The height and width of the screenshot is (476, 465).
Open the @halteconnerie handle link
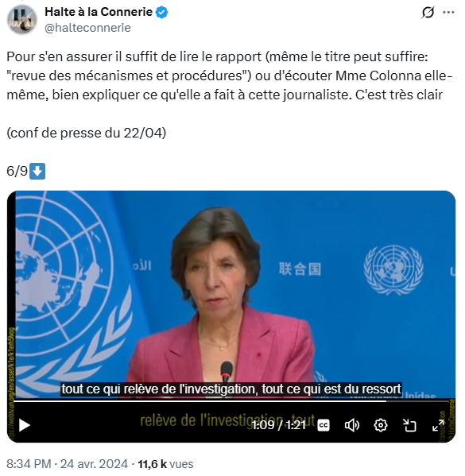click(x=87, y=28)
